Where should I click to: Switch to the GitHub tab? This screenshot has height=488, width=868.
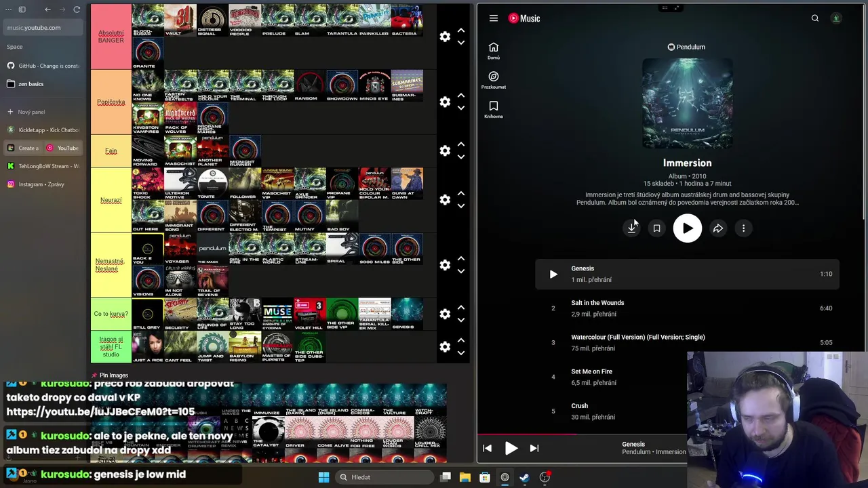coord(43,66)
